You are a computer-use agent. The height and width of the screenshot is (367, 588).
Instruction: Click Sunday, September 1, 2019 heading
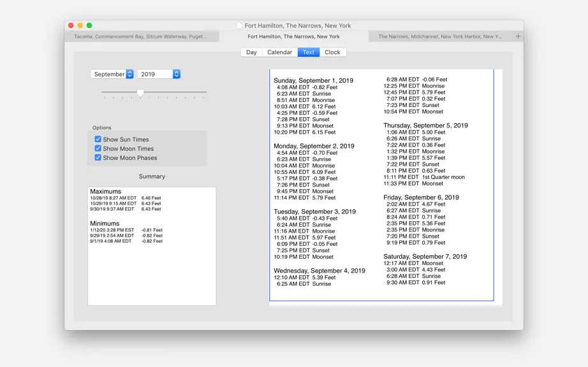(314, 80)
